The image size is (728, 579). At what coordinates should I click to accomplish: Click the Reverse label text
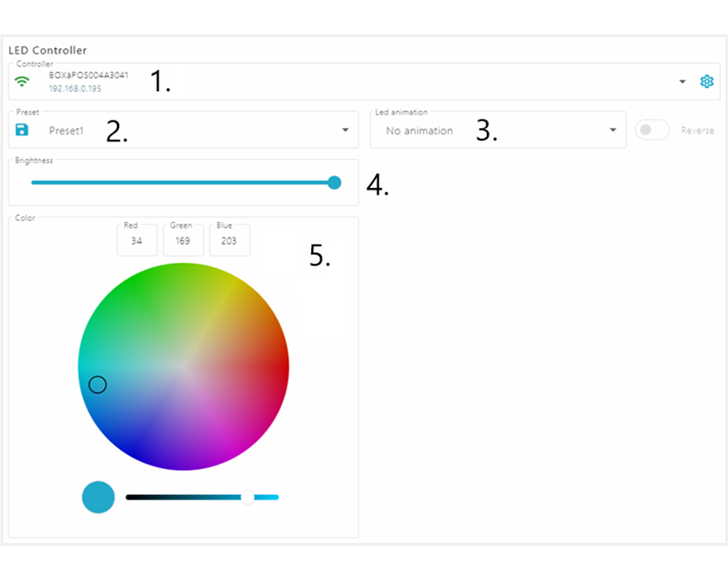pyautogui.click(x=697, y=130)
